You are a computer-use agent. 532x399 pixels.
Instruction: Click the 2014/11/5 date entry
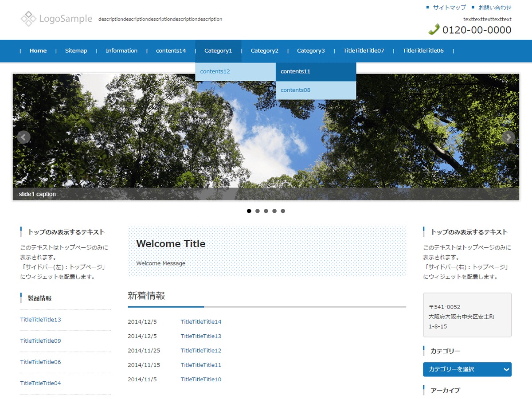coord(142,379)
